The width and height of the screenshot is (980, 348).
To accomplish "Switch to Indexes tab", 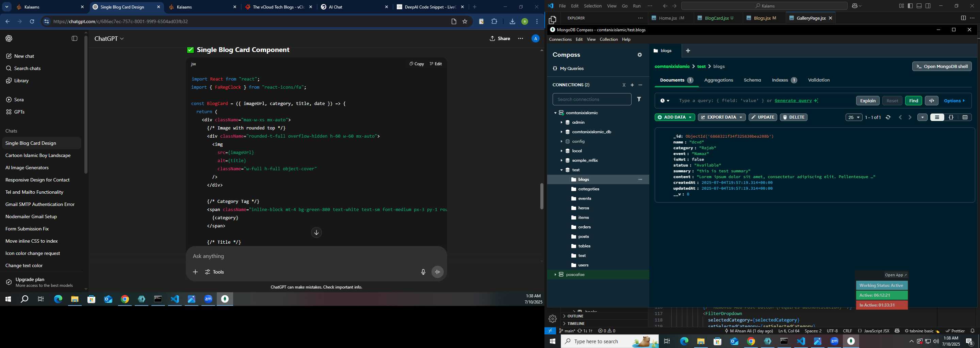I will [x=784, y=80].
